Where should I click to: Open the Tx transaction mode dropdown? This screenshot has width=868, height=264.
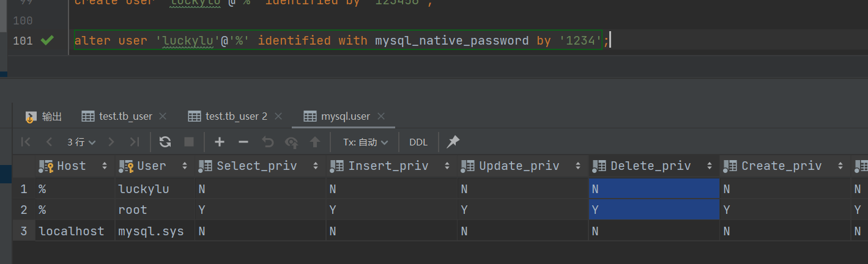pos(365,142)
